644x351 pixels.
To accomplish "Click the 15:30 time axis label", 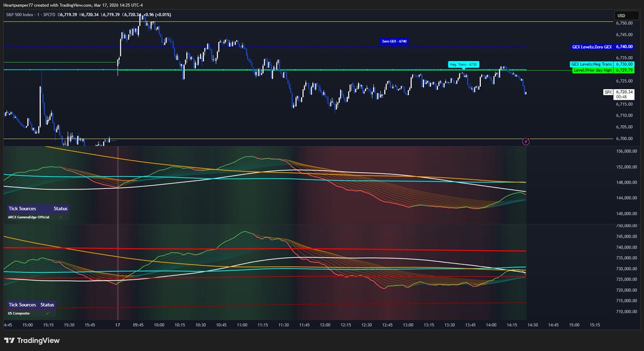I will pyautogui.click(x=69, y=325).
